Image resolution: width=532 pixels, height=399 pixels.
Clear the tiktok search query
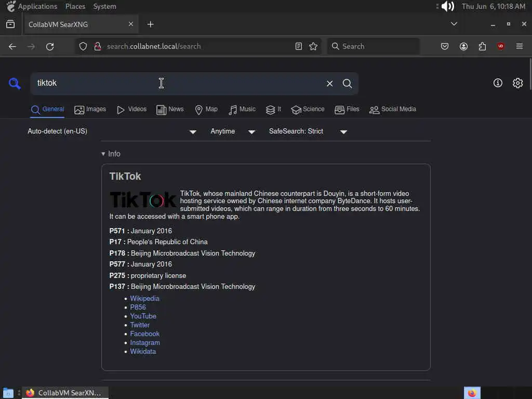[x=329, y=84]
